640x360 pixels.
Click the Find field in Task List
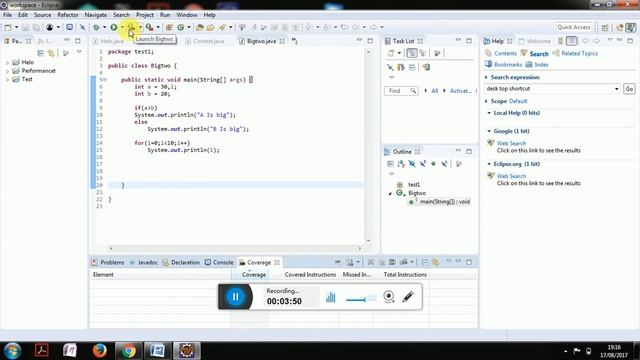coord(401,91)
